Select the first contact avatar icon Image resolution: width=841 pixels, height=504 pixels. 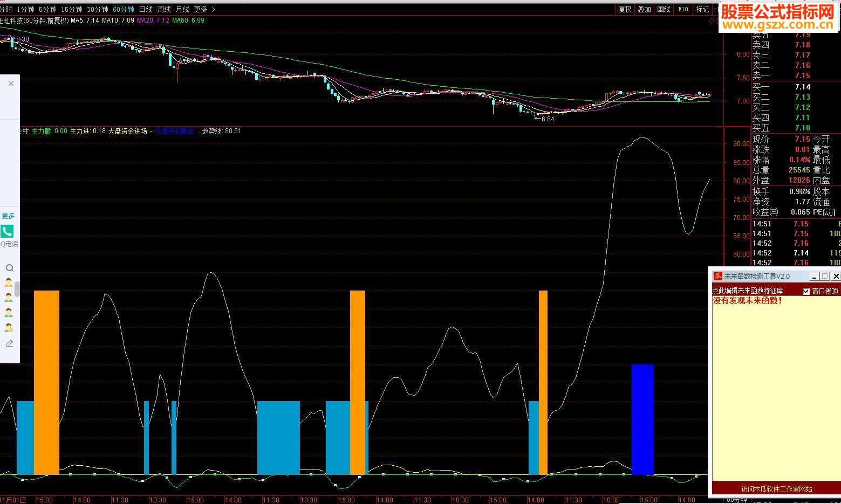pos(9,282)
